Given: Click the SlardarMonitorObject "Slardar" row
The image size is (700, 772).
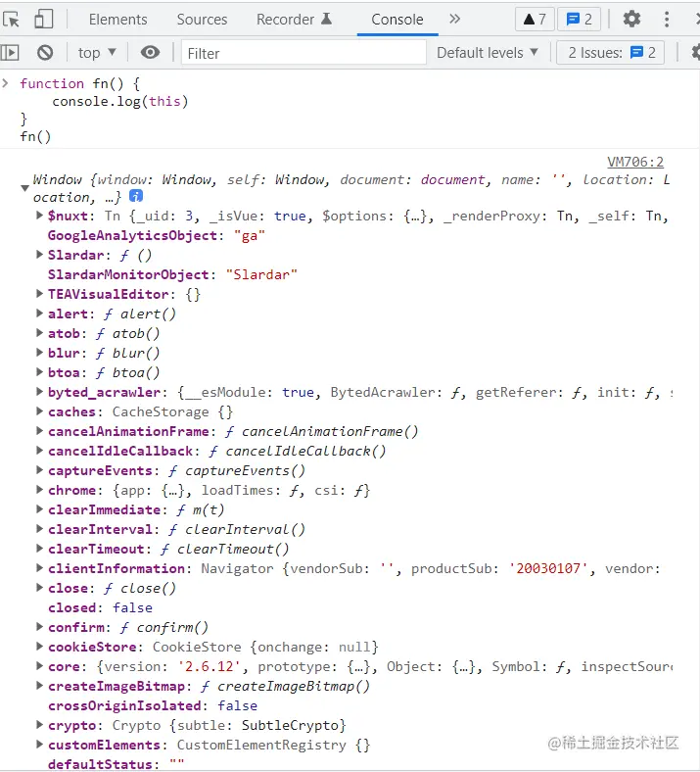Looking at the screenshot, I should [172, 274].
